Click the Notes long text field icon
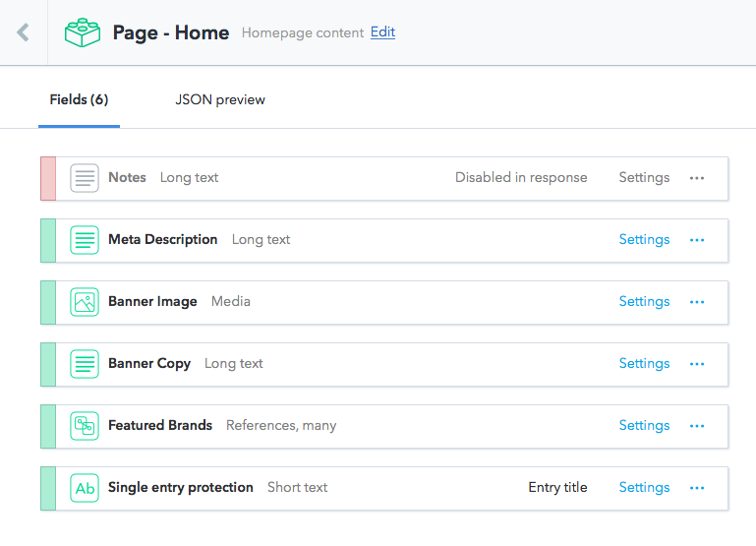 (85, 178)
